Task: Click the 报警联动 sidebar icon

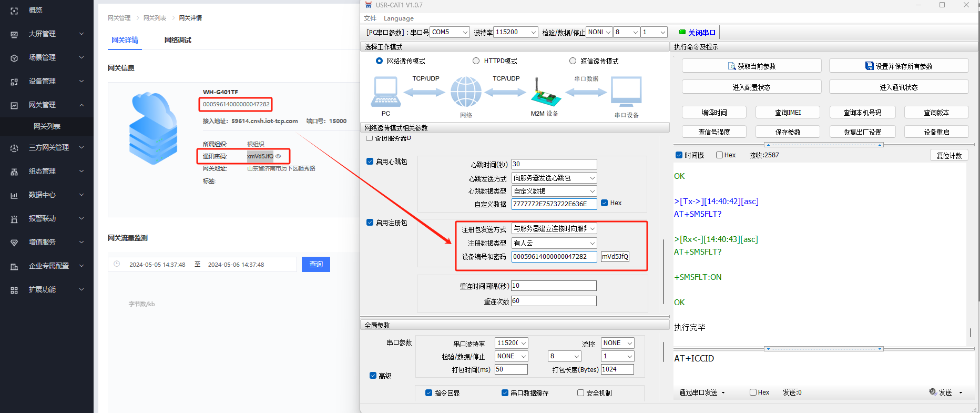Action: click(x=14, y=219)
